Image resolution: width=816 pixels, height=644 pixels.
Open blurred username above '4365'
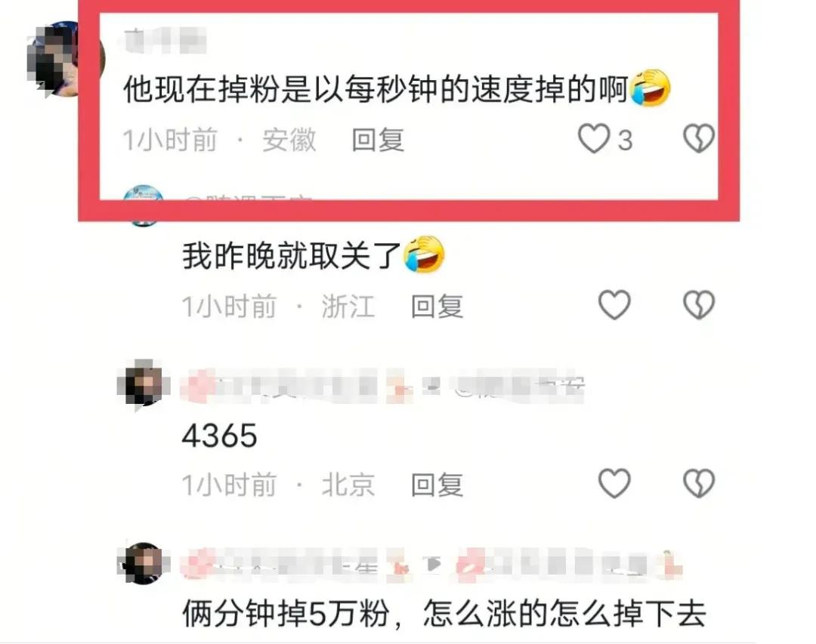coord(383,387)
